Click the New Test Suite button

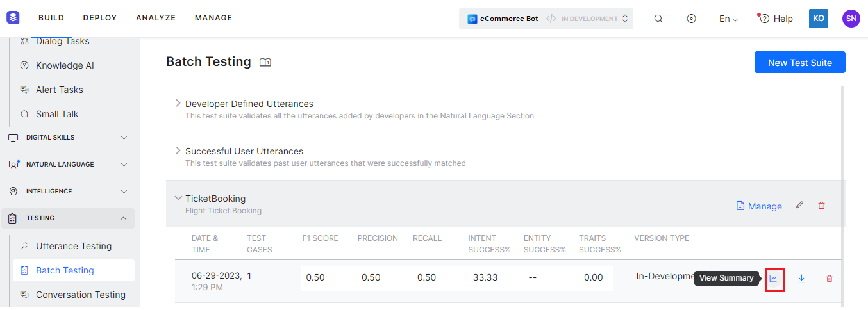800,62
